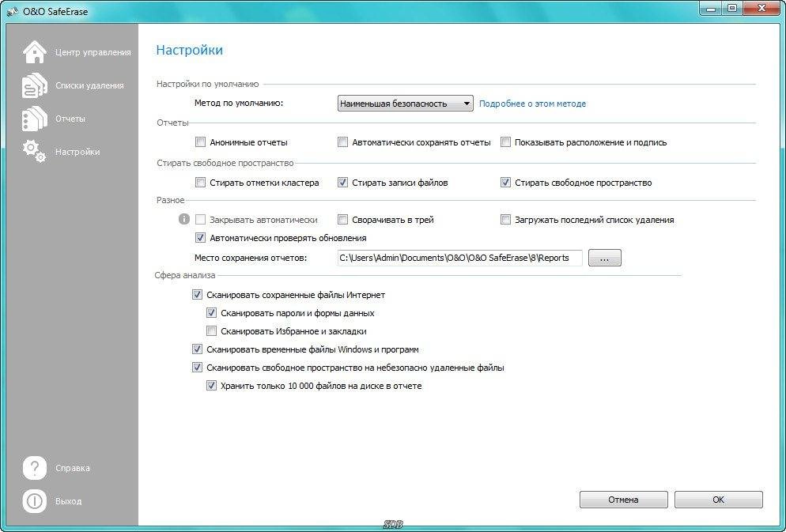Enable Сворачивать в трей checkbox
The height and width of the screenshot is (532, 786).
(x=342, y=220)
